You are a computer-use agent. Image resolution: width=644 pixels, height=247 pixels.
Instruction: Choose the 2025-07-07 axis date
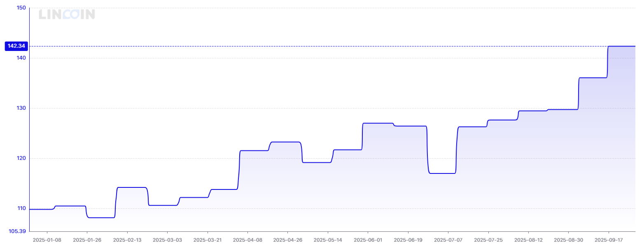(448, 240)
